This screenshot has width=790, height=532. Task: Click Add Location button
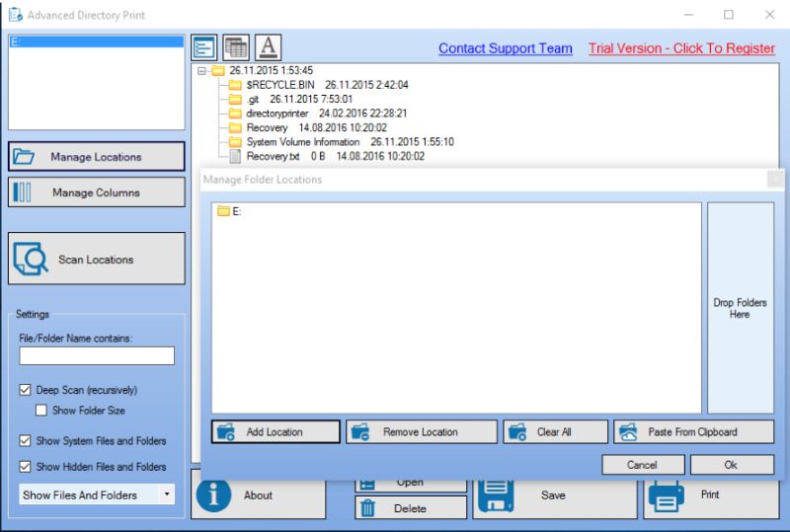click(x=276, y=431)
